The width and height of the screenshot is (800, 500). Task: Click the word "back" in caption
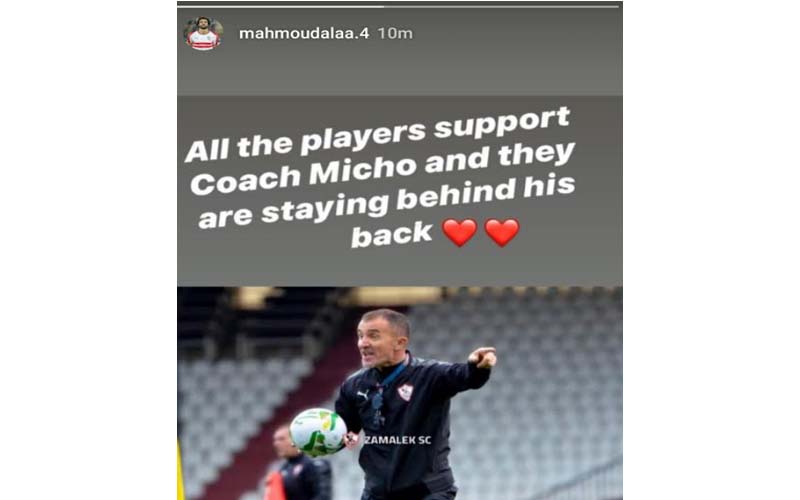(x=392, y=235)
